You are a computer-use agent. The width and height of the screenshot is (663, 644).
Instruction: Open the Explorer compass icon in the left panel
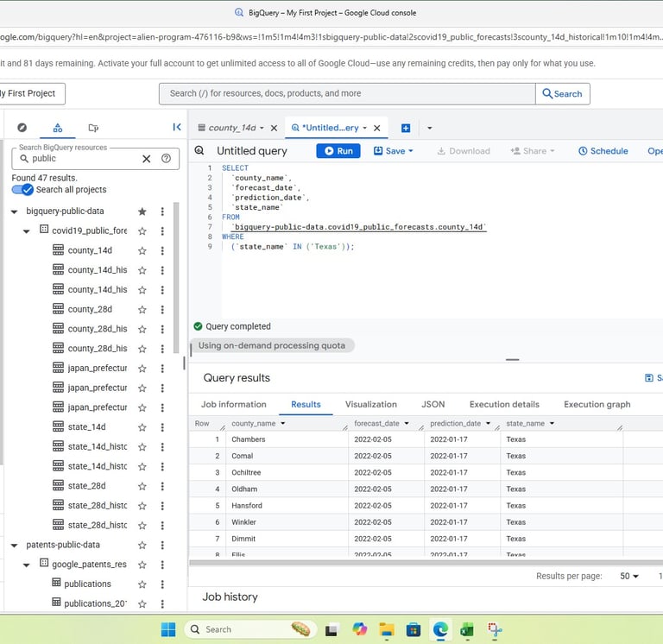click(22, 127)
